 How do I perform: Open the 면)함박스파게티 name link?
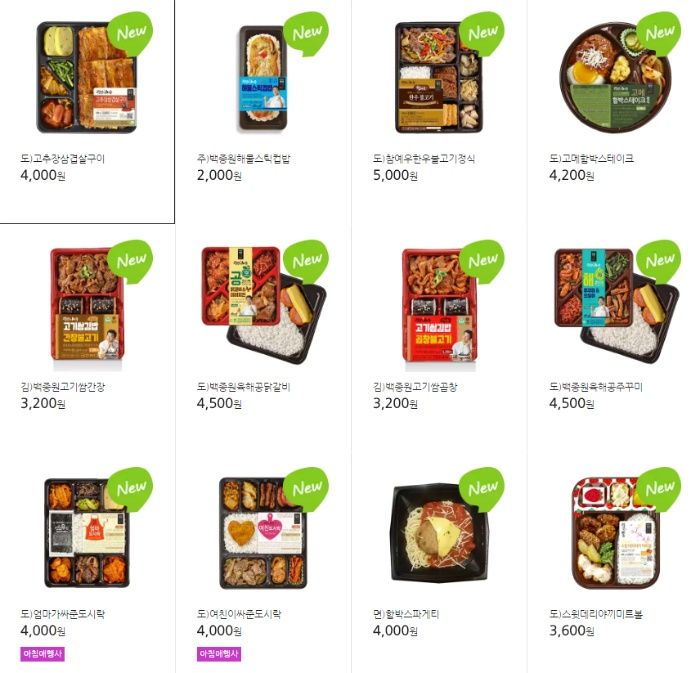pyautogui.click(x=406, y=615)
